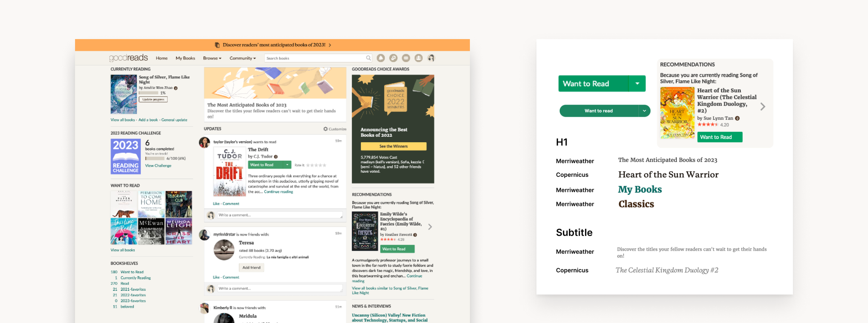Click author badge next to Amélie Wen Zhao
This screenshot has height=323, width=868.
[176, 88]
